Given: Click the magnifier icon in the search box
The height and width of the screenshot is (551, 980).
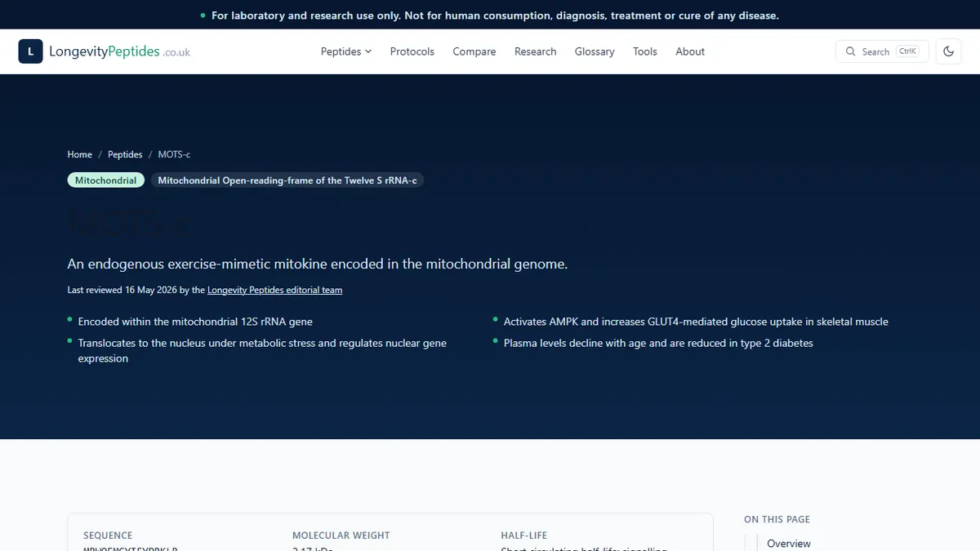Looking at the screenshot, I should [x=851, y=51].
